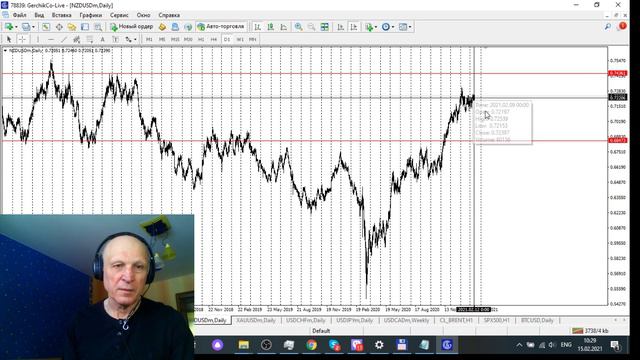Select the crosshair tool
This screenshot has height=360, width=640.
(x=22, y=39)
